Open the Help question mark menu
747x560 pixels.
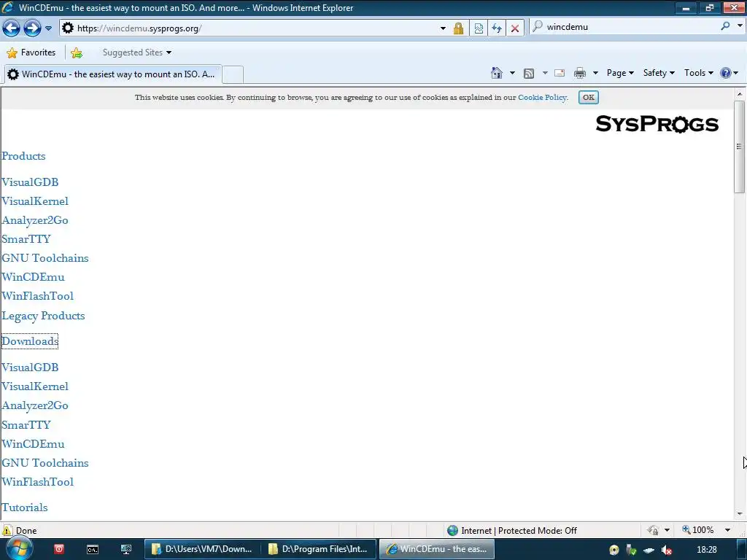[729, 73]
